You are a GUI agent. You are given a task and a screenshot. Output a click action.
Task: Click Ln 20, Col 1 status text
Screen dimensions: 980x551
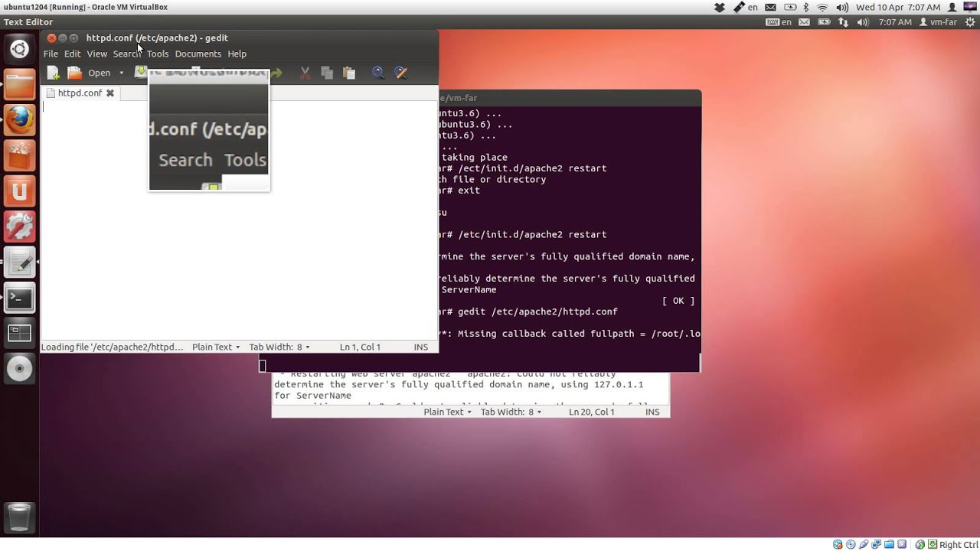tap(592, 412)
